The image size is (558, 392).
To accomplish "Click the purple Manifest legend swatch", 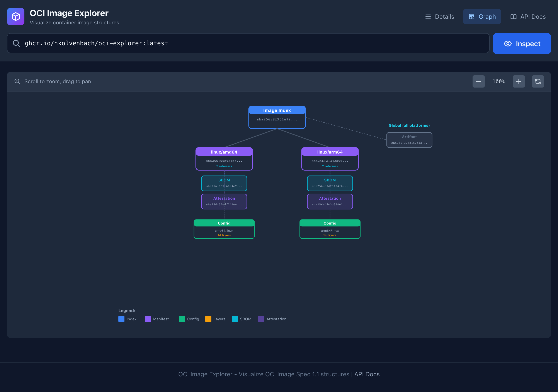I will (x=148, y=319).
